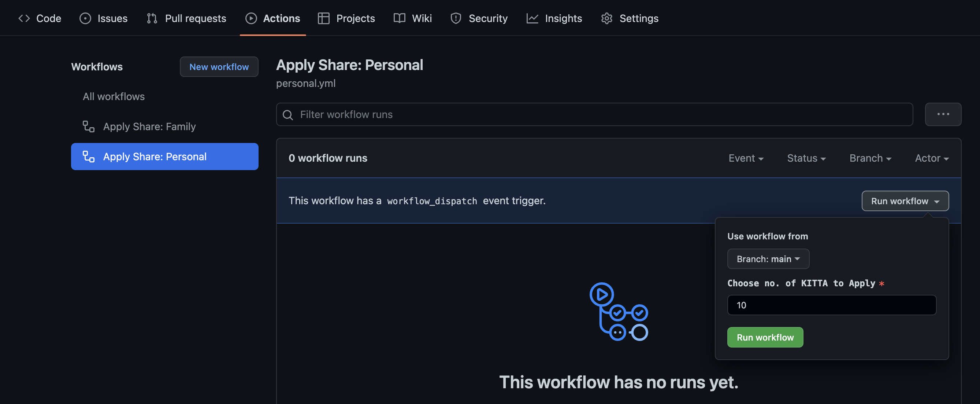The width and height of the screenshot is (980, 404).
Task: Open the Branch: main selector
Action: 768,258
